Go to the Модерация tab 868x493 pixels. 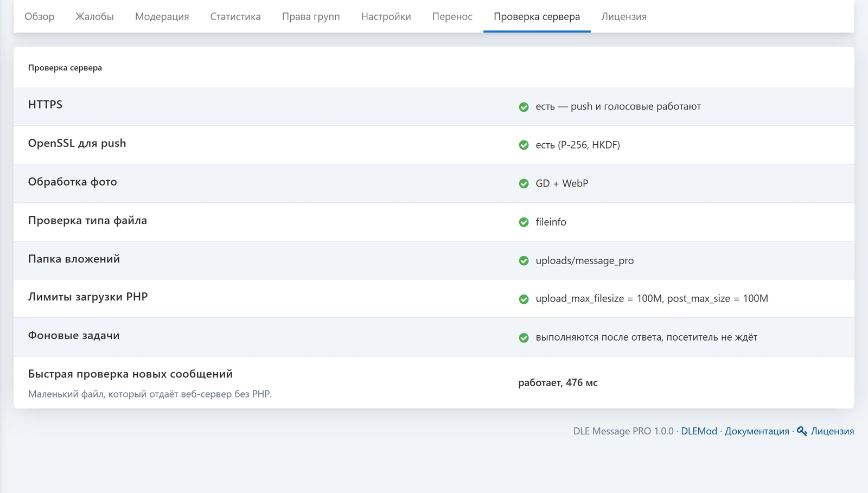(x=162, y=16)
